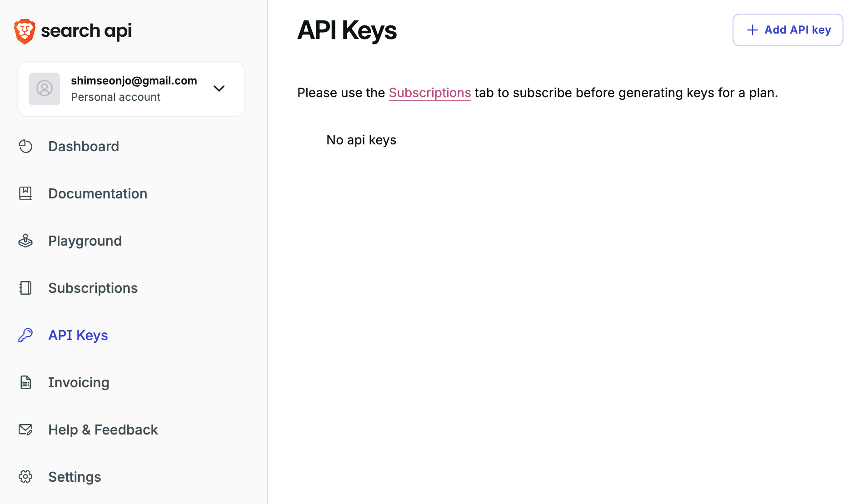Click the Documentation book icon

(x=25, y=193)
